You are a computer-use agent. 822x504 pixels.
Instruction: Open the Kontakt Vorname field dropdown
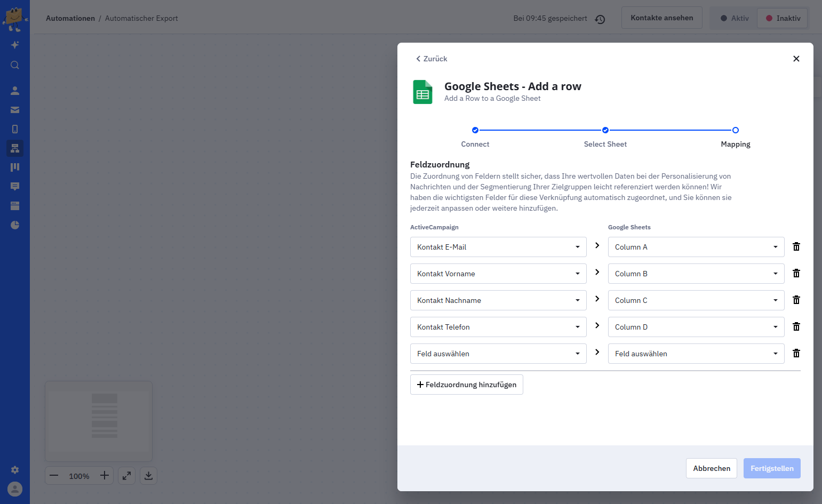[498, 274]
